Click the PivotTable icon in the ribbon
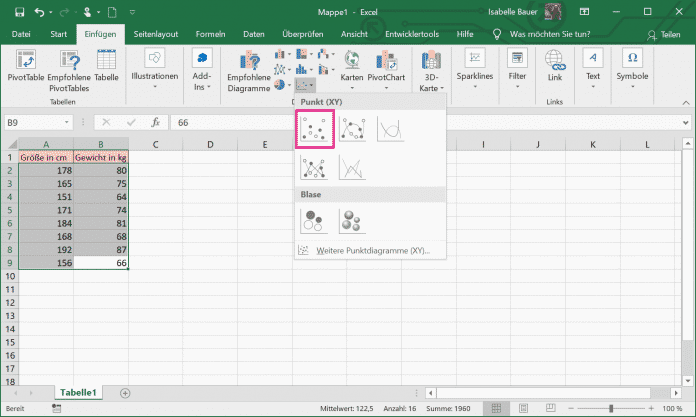Image resolution: width=696 pixels, height=417 pixels. click(x=26, y=66)
